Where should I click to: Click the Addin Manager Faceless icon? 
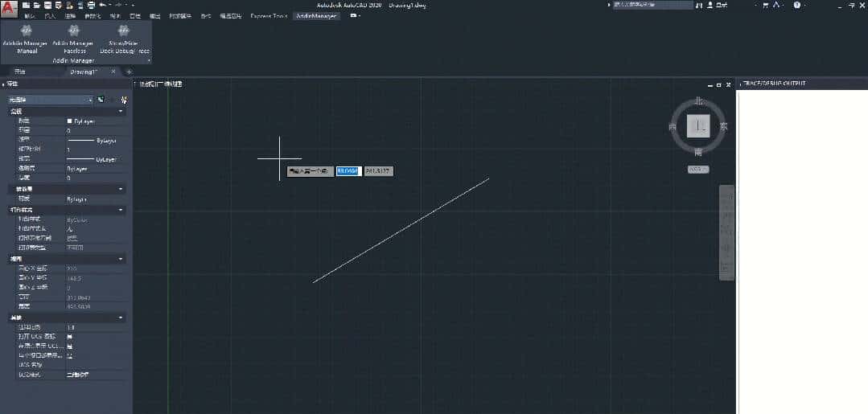73,31
